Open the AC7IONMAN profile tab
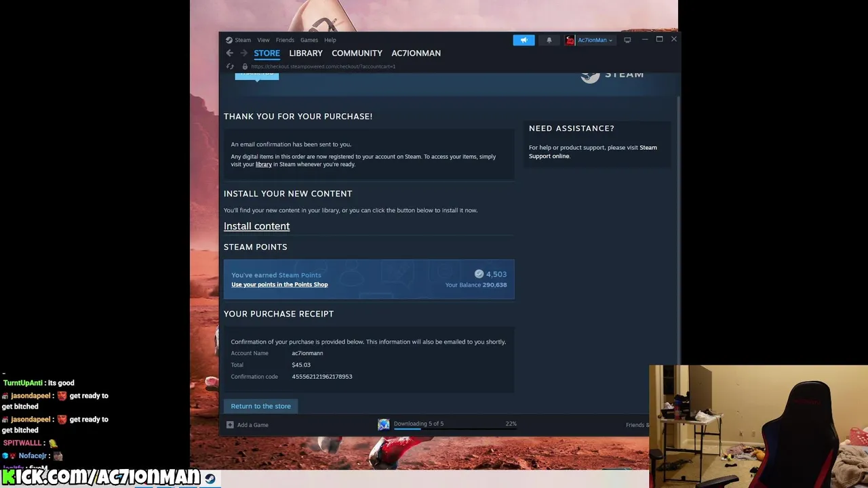The height and width of the screenshot is (488, 868). (416, 53)
